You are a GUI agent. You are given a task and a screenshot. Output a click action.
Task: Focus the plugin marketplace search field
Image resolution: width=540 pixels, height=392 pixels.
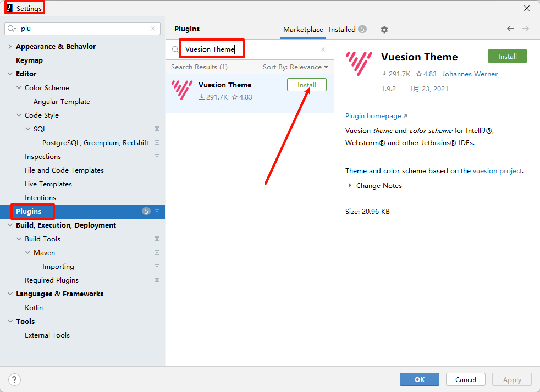point(250,49)
